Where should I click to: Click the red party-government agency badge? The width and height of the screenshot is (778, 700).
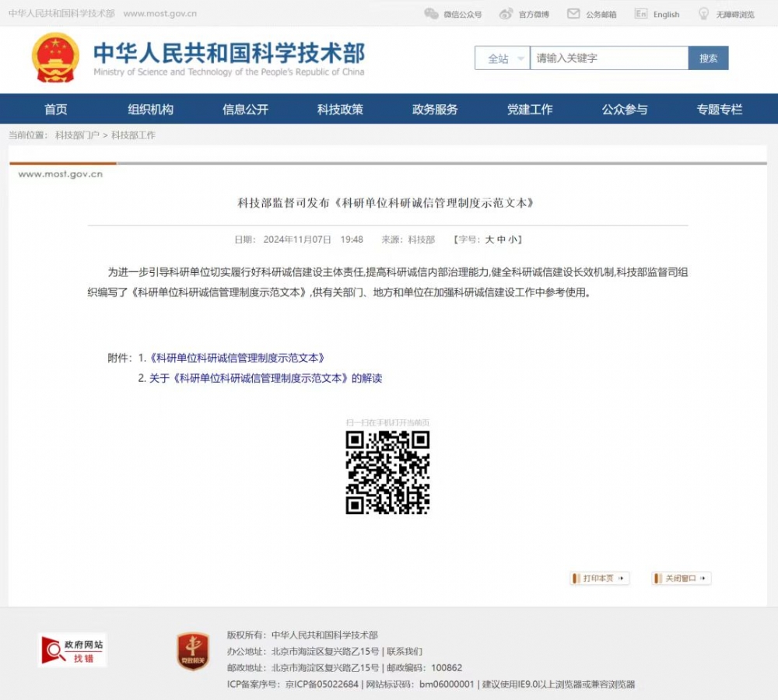(192, 651)
